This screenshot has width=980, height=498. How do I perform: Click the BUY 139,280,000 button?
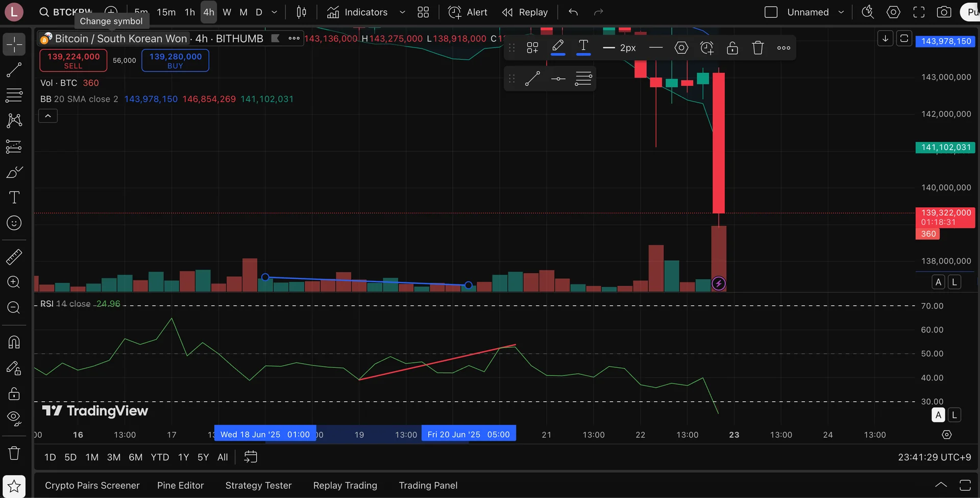pos(175,60)
